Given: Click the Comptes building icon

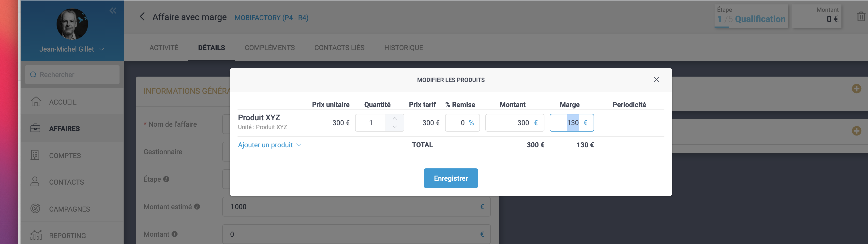Looking at the screenshot, I should tap(35, 155).
